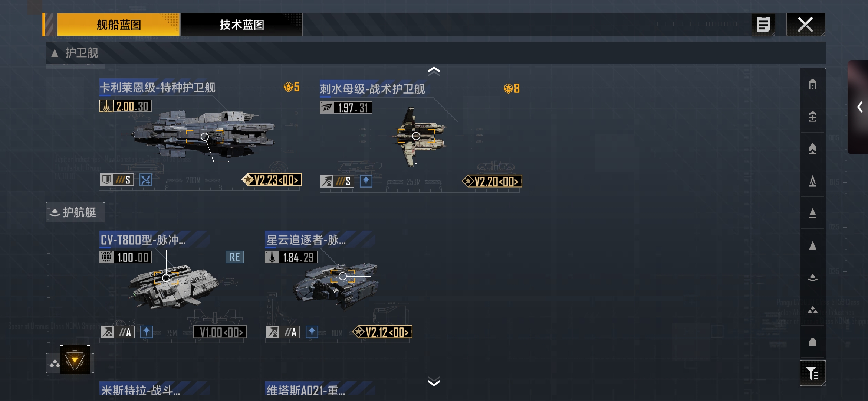Select the top building-shaped sidebar category icon
The height and width of the screenshot is (401, 868).
pos(813,85)
